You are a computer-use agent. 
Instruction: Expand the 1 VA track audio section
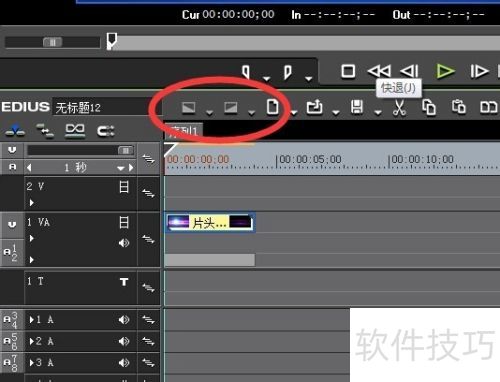(32, 260)
